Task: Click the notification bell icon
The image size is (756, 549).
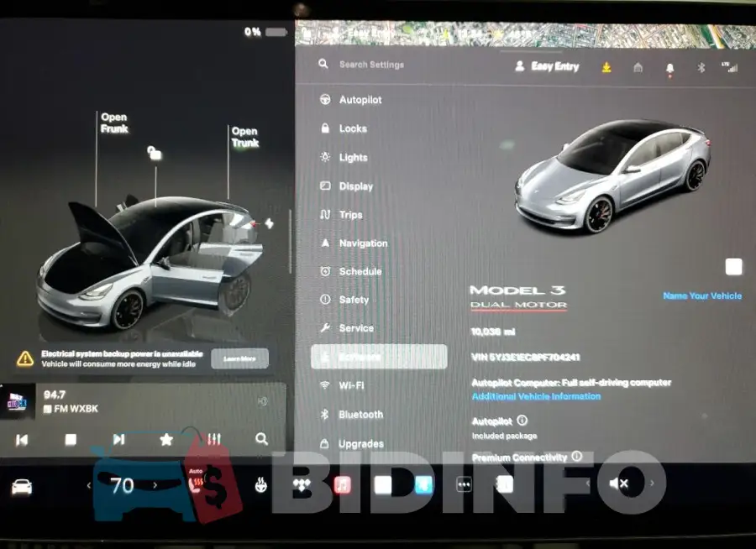Action: tap(669, 69)
